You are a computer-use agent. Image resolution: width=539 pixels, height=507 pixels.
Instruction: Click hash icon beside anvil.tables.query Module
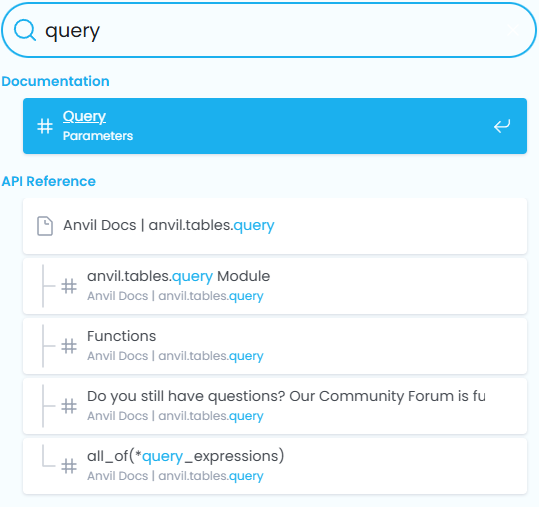pos(69,286)
